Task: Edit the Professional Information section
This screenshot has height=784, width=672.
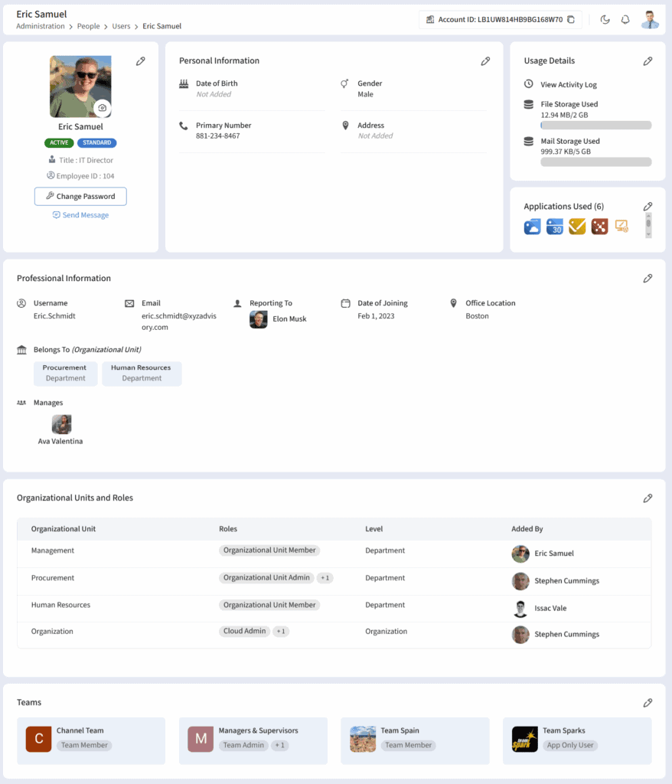Action: click(648, 279)
